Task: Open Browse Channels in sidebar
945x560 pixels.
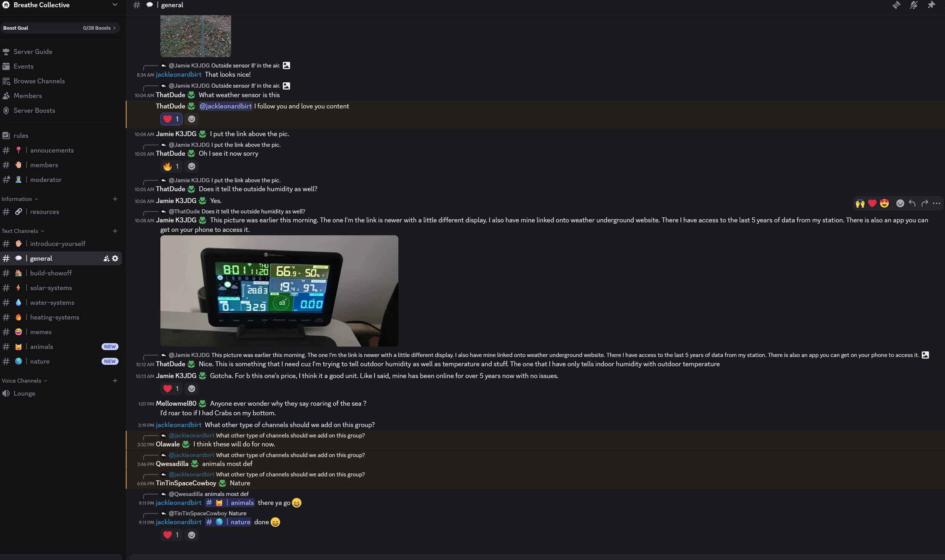Action: [39, 81]
